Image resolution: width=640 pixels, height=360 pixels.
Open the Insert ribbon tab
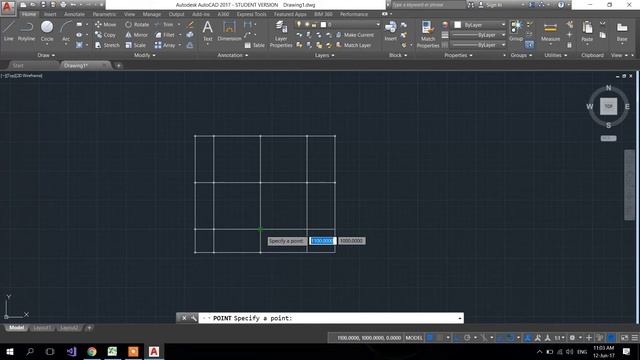click(x=50, y=14)
